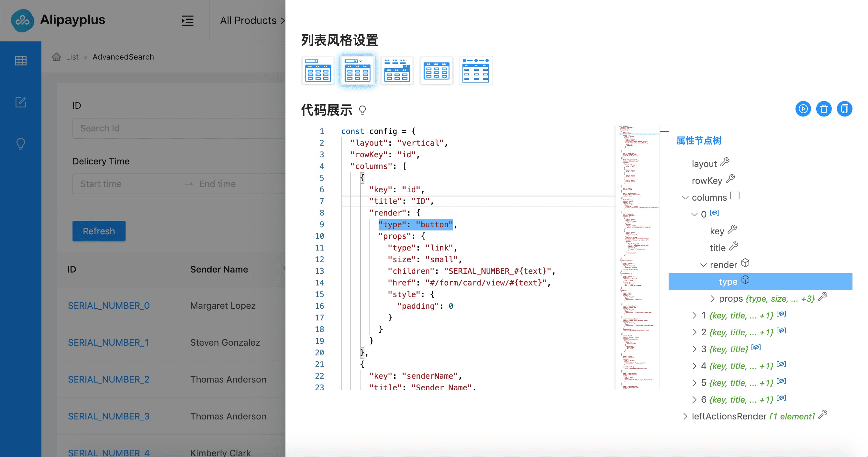
Task: Click the sidebar edit form icon
Action: (21, 102)
